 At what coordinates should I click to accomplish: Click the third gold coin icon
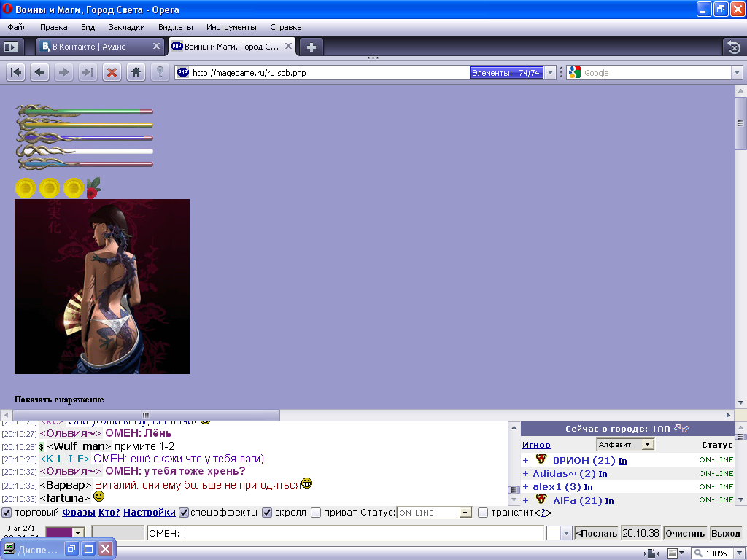pos(74,188)
